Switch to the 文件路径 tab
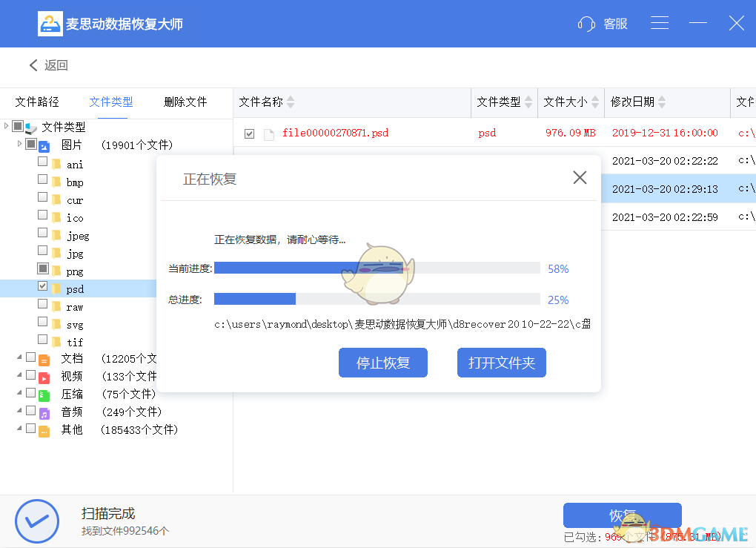Screen dimensions: 756x548 click(x=37, y=102)
